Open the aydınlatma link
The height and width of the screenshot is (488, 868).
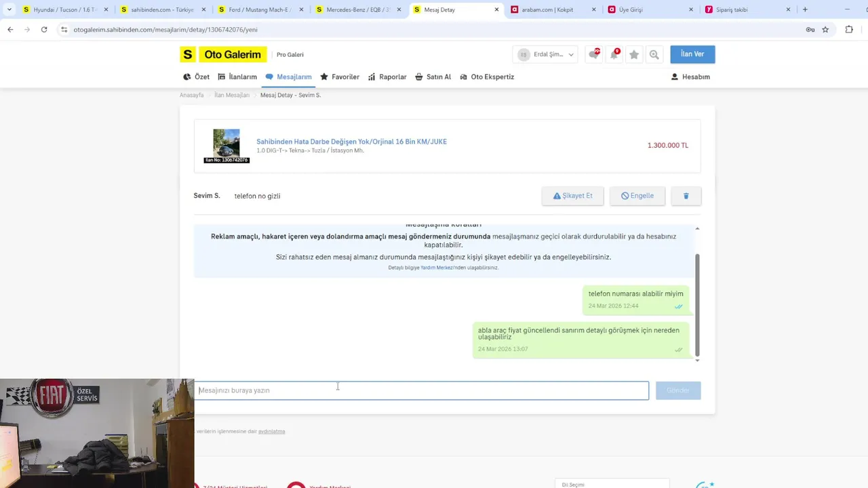271,432
